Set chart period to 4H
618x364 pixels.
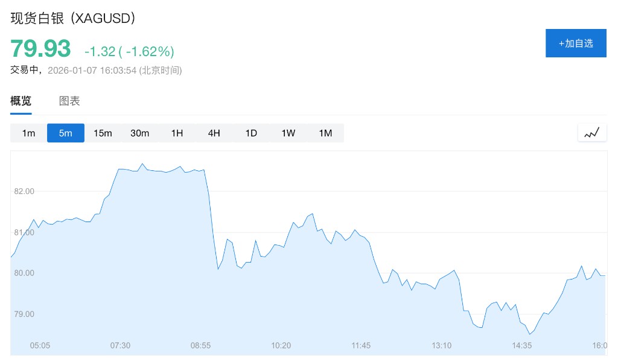(x=214, y=133)
